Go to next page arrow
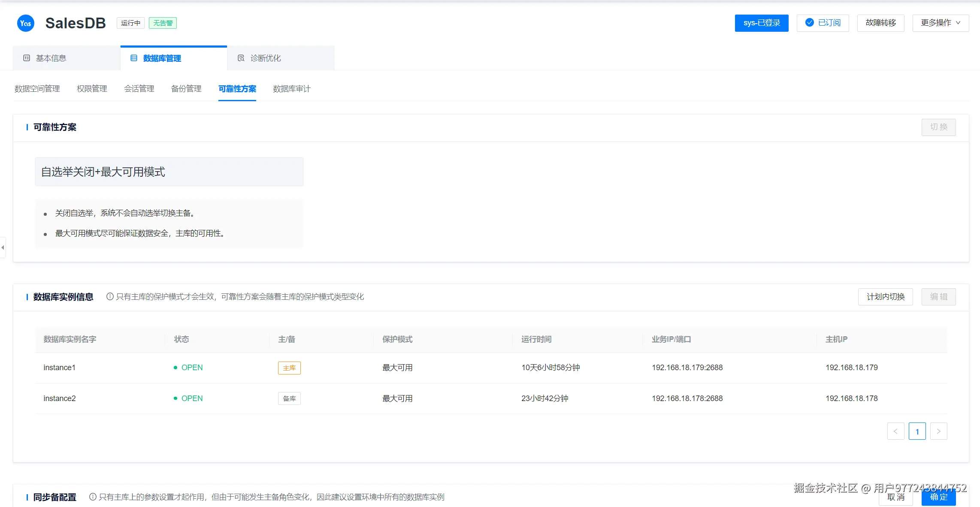Screen dimensions: 980x507 click(x=938, y=431)
